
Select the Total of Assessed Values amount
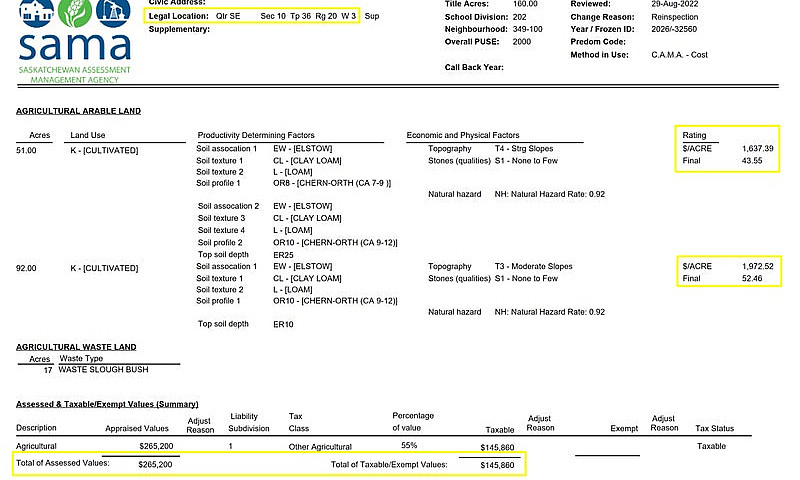point(155,464)
